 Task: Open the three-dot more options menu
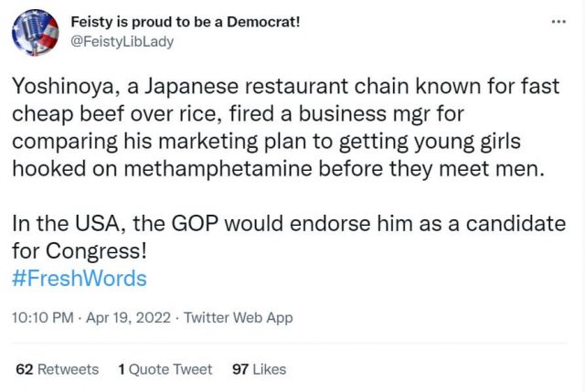point(558,22)
